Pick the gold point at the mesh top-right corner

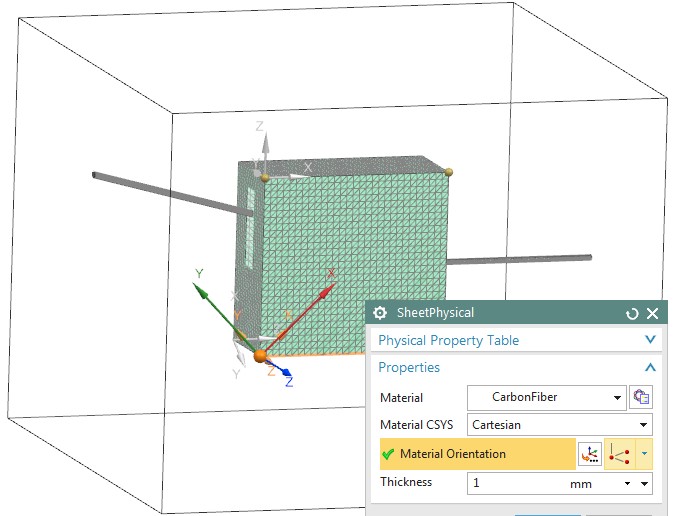coord(448,172)
